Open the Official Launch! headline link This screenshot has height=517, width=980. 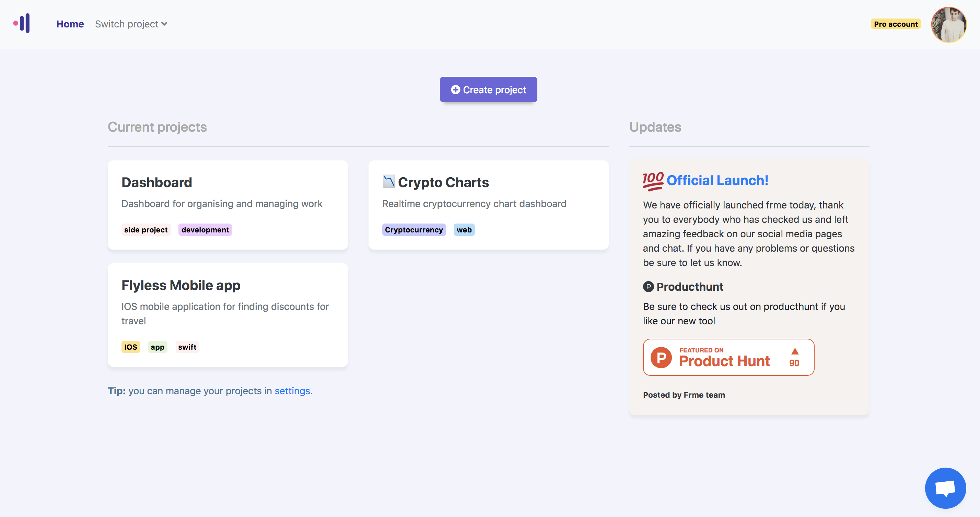tap(717, 181)
